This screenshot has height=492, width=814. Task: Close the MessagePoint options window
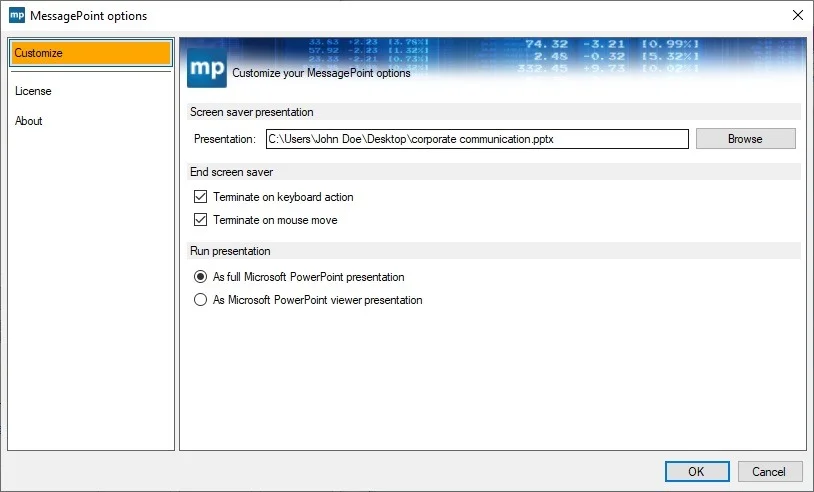pyautogui.click(x=798, y=15)
